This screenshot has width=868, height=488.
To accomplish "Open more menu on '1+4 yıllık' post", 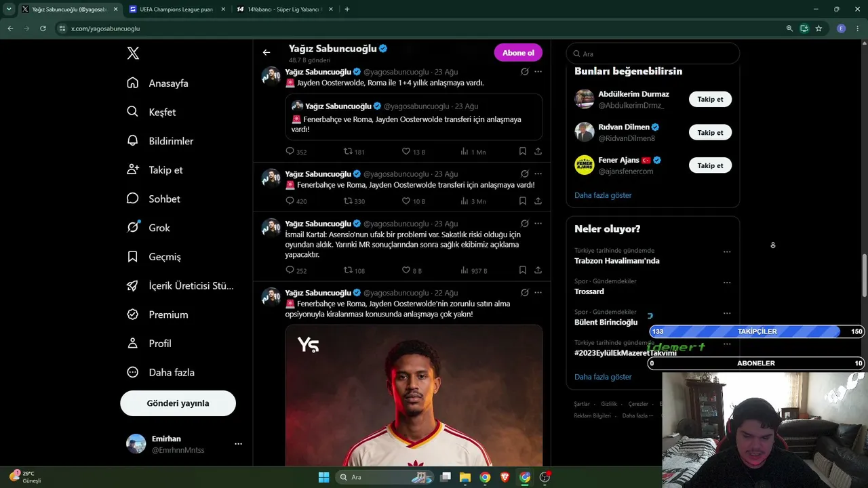I will (x=538, y=72).
